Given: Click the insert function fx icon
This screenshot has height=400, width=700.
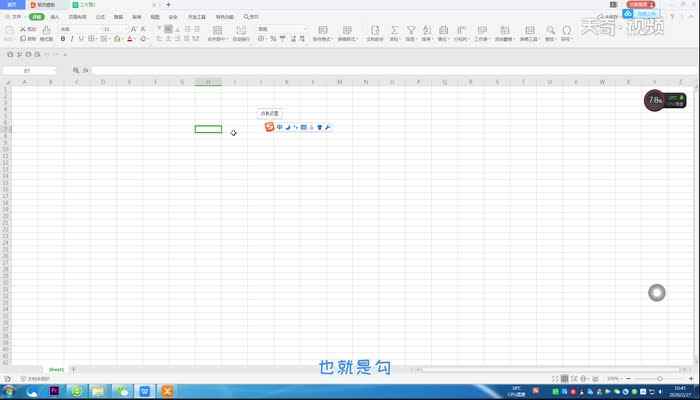Looking at the screenshot, I should (x=86, y=71).
